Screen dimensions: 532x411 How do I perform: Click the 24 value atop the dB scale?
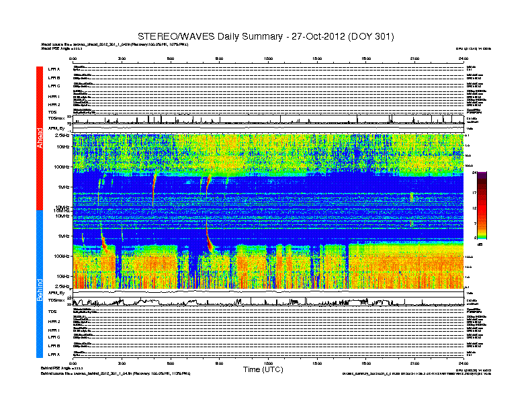click(x=474, y=173)
